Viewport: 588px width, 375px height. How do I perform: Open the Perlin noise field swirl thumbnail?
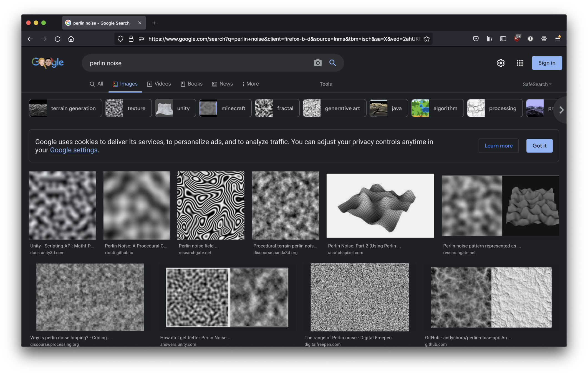211,205
